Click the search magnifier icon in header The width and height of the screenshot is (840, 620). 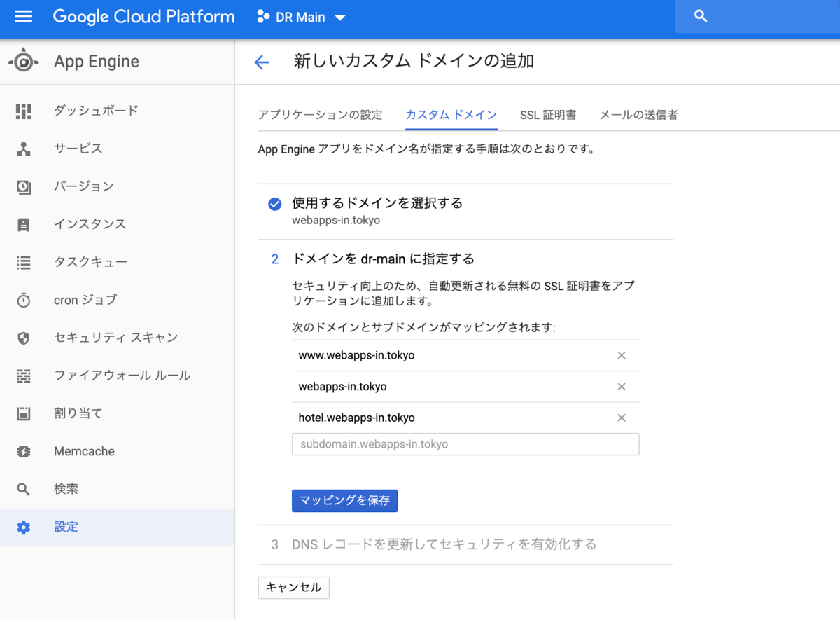tap(701, 16)
